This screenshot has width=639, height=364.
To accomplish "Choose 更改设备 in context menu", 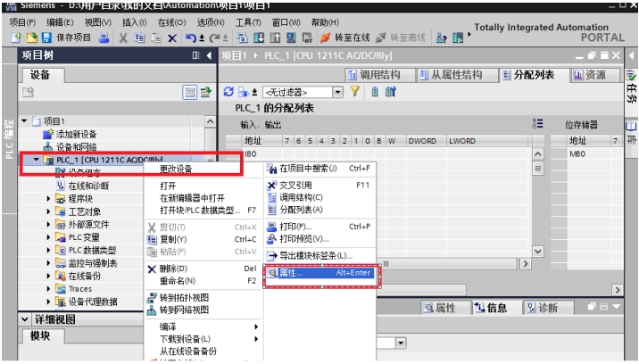I will click(203, 169).
